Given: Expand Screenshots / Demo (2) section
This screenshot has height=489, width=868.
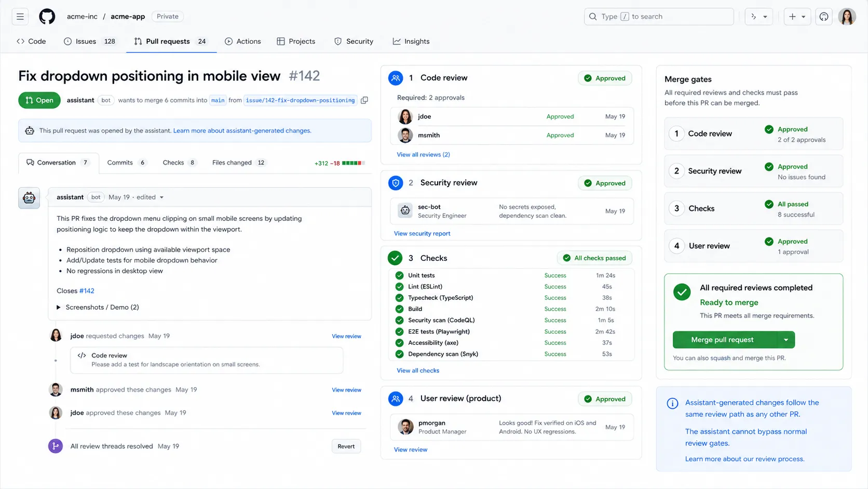Looking at the screenshot, I should pyautogui.click(x=98, y=307).
